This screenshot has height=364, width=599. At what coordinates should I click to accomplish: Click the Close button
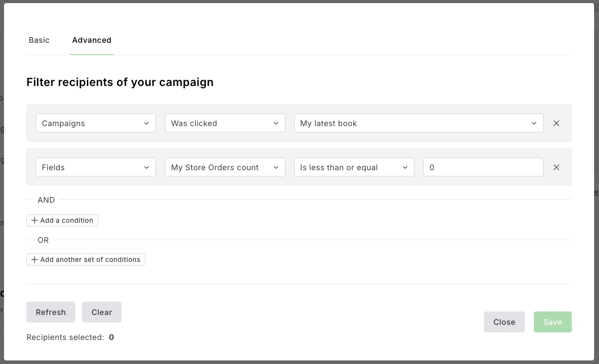[x=504, y=322]
